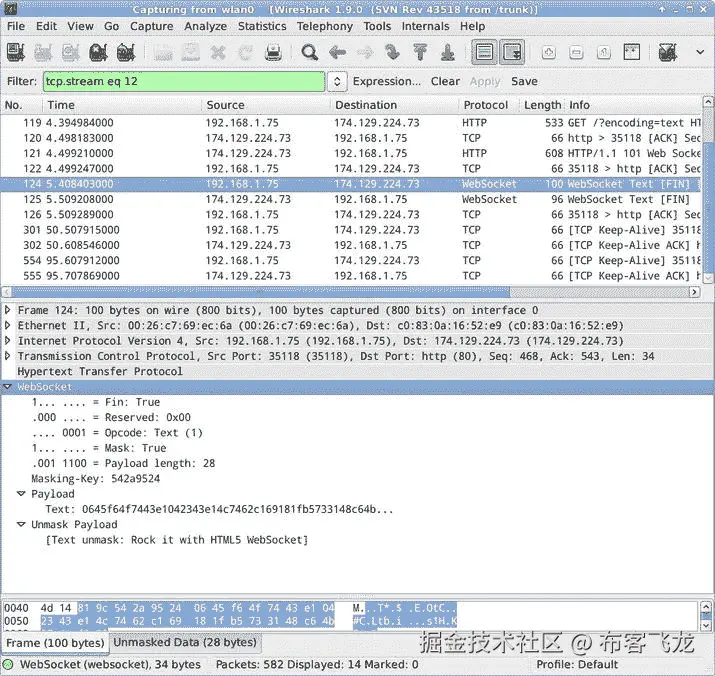Image resolution: width=715 pixels, height=676 pixels.
Task: Open the File menu
Action: [x=16, y=26]
